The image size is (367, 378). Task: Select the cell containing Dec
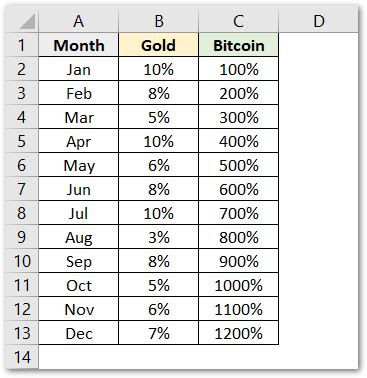(x=79, y=333)
